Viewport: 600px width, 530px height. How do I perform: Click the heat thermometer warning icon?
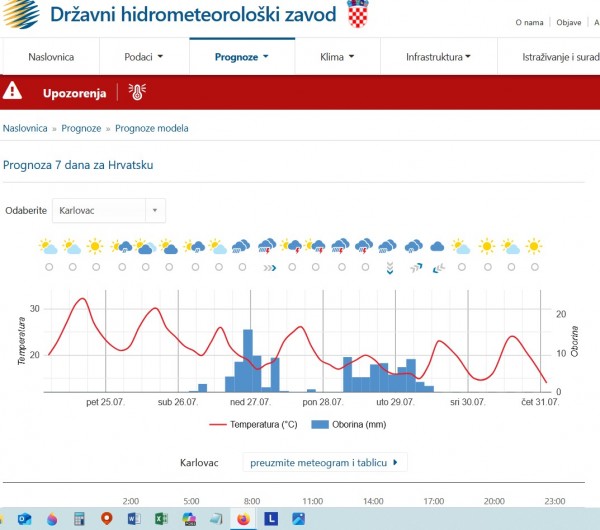[x=137, y=92]
